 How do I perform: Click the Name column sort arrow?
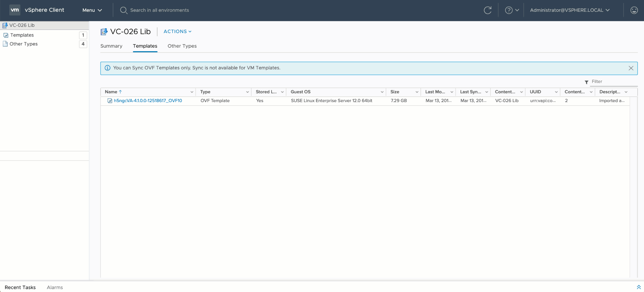coord(120,92)
